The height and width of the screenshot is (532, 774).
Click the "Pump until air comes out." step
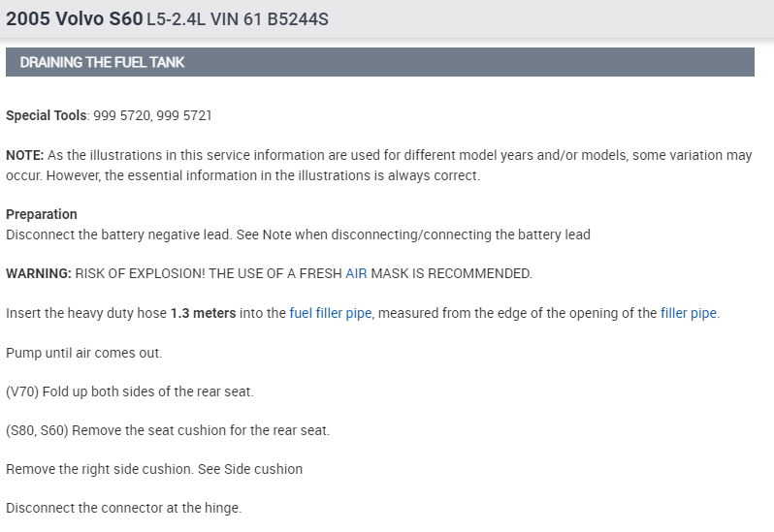(x=84, y=353)
